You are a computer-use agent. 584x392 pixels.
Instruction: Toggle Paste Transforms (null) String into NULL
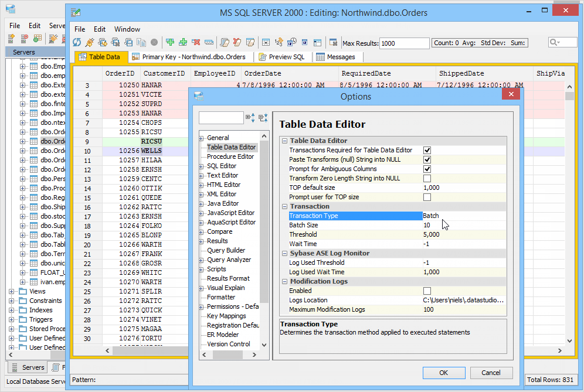click(x=427, y=160)
